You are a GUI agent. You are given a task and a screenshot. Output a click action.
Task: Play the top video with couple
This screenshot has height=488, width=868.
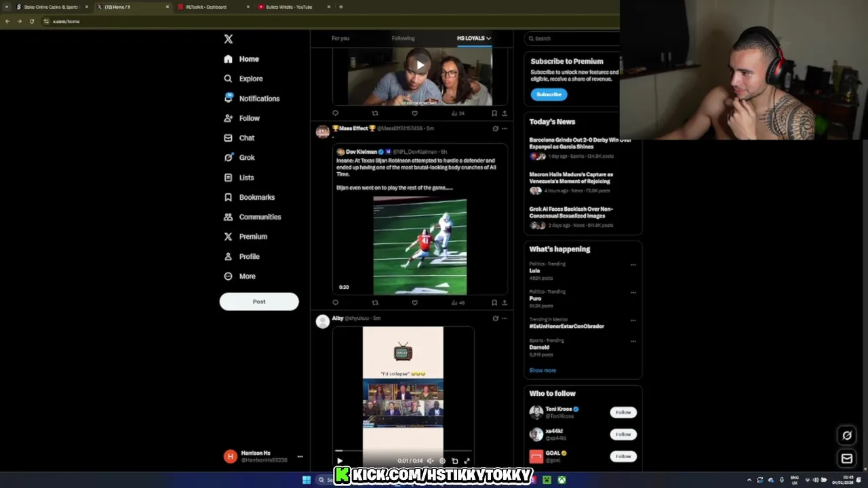coord(420,66)
